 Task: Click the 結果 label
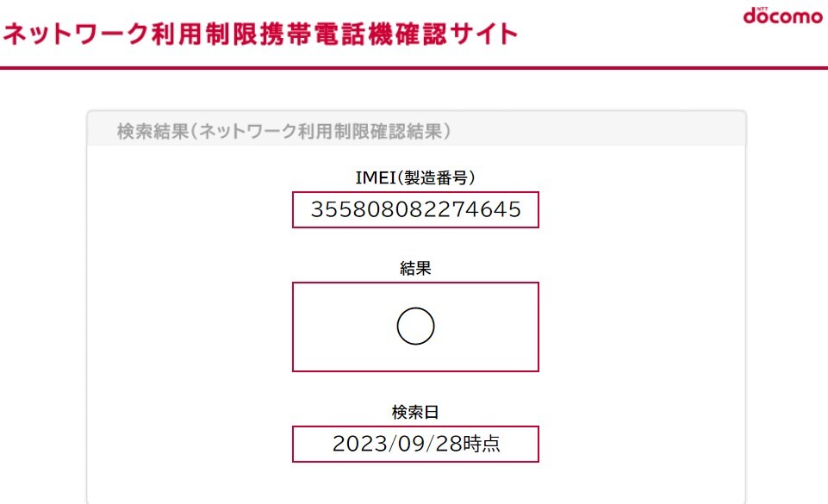(x=415, y=268)
